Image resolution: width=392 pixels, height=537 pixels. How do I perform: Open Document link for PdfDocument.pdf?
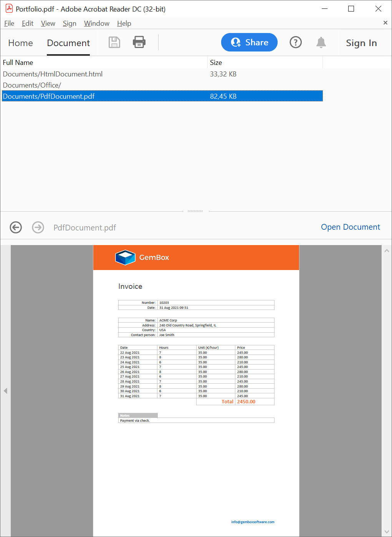[x=350, y=227]
